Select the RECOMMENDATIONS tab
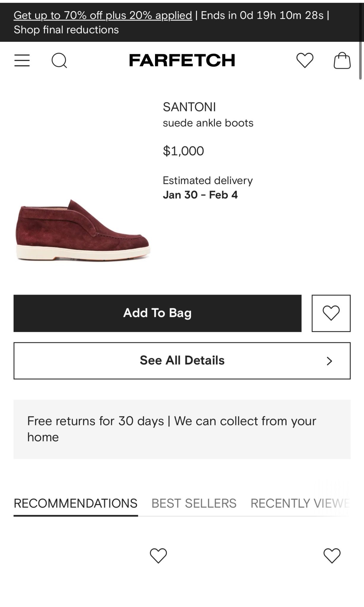 (76, 503)
